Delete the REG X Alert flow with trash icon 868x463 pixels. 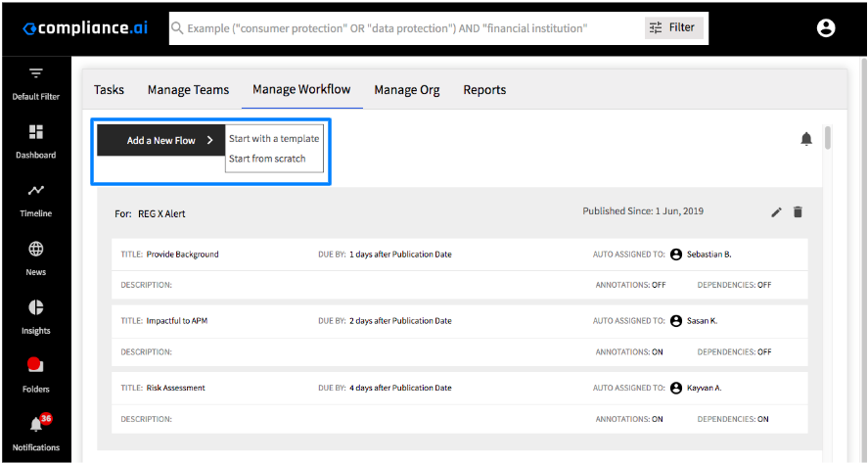coord(798,211)
